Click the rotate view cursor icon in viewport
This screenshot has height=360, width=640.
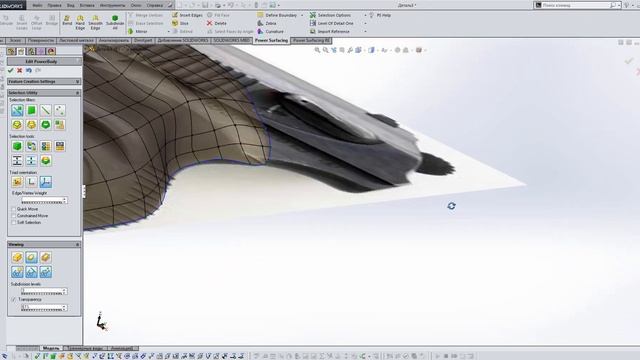pyautogui.click(x=451, y=206)
